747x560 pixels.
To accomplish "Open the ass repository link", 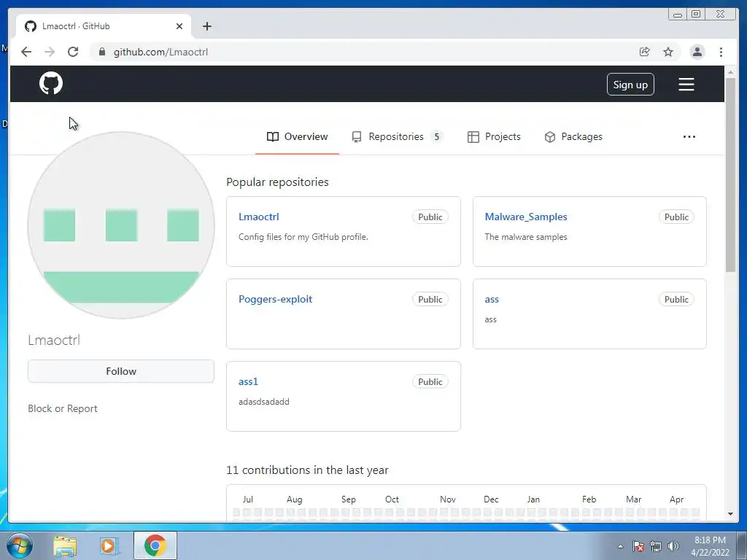I will tap(492, 299).
